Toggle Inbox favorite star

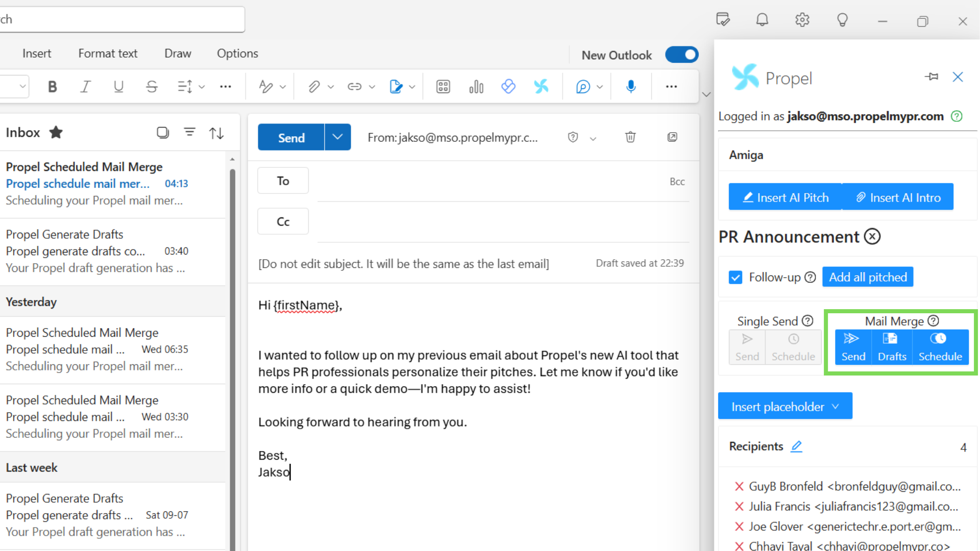click(56, 133)
